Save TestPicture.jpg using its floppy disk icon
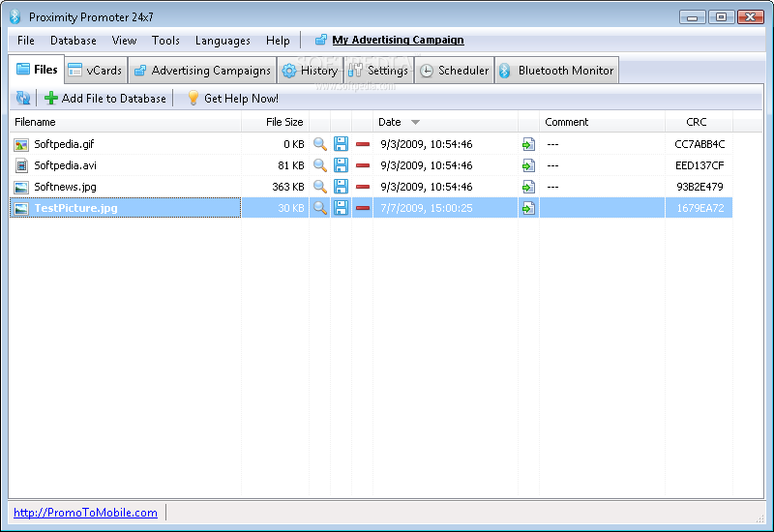The width and height of the screenshot is (774, 532). [342, 208]
